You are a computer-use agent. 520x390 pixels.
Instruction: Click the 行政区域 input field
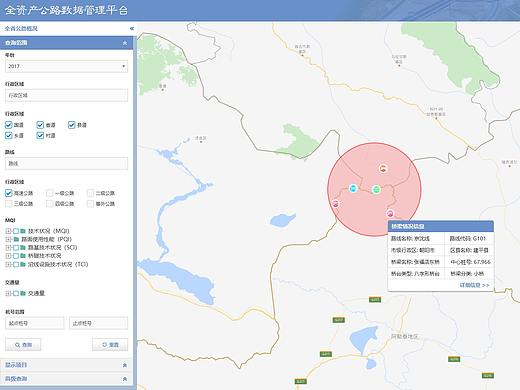66,95
